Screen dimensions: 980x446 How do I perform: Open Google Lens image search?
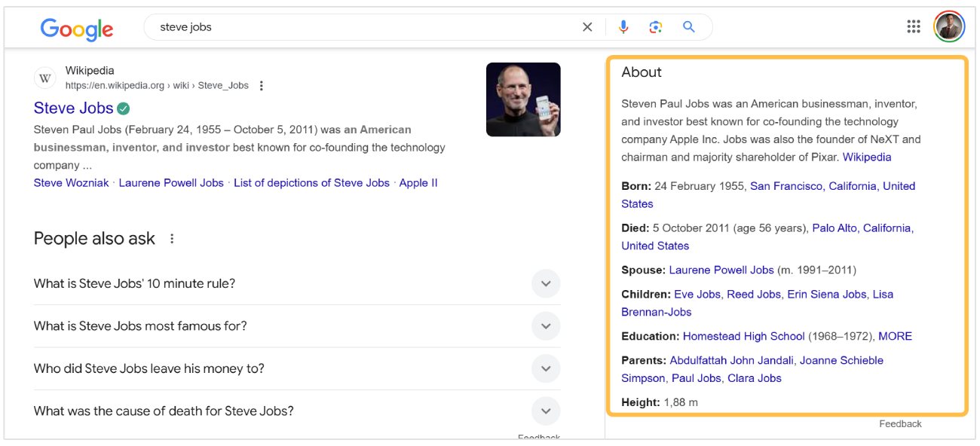[656, 27]
